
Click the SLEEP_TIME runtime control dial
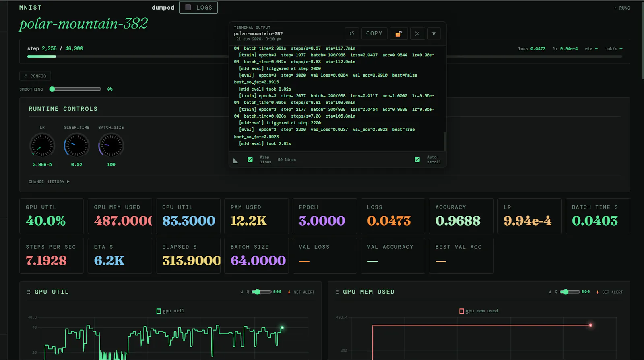tap(76, 145)
